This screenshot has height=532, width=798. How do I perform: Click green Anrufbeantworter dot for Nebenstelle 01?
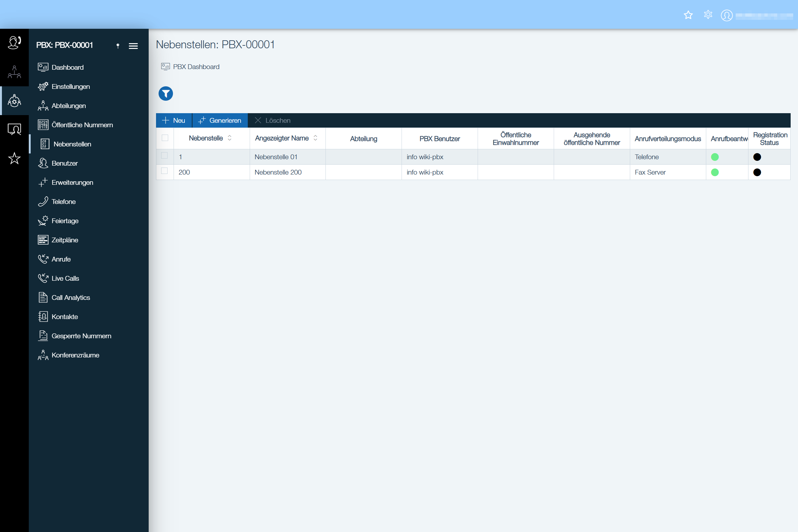point(715,157)
